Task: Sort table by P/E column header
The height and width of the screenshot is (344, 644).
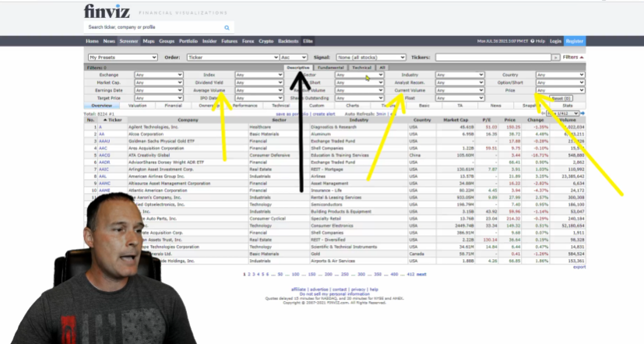Action: click(486, 120)
